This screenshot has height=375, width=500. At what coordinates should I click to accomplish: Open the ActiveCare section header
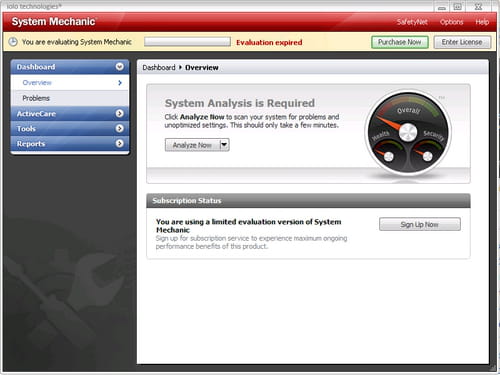click(x=70, y=114)
